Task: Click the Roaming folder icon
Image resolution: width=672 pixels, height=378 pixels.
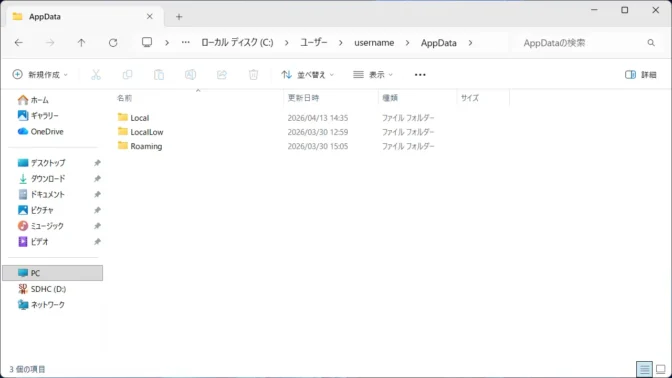Action: [123, 146]
